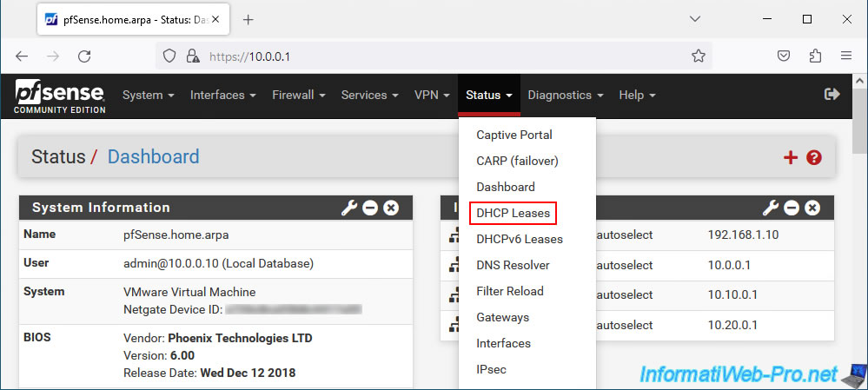868x390 pixels.
Task: Select CARP (failover) menu entry
Action: [517, 161]
